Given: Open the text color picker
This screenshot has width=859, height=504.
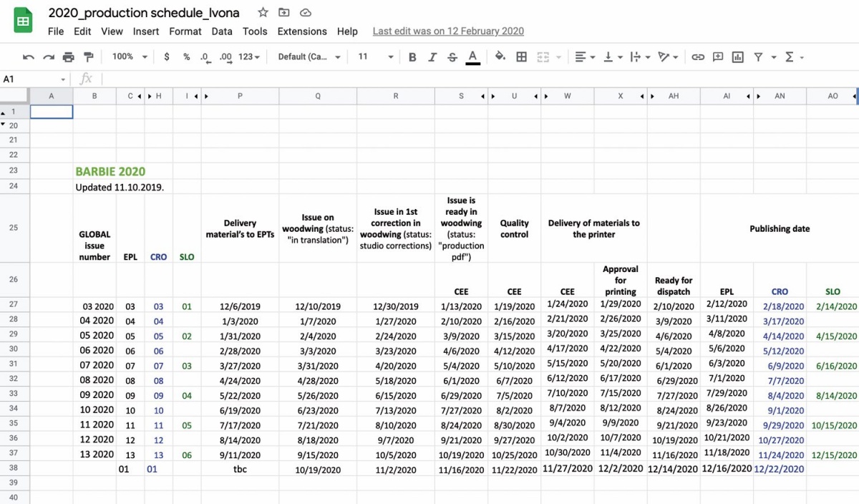Looking at the screenshot, I should coord(472,57).
